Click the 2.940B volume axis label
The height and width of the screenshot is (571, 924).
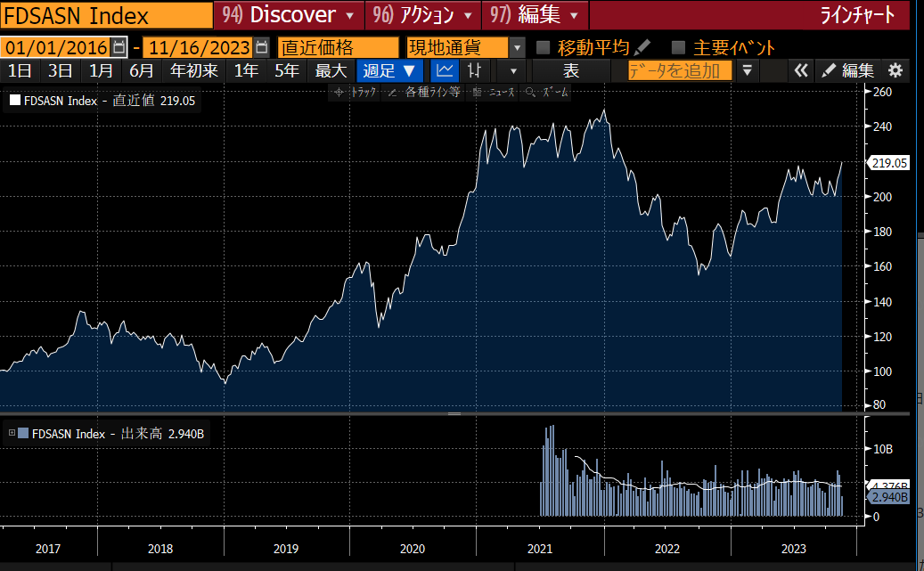pos(889,497)
